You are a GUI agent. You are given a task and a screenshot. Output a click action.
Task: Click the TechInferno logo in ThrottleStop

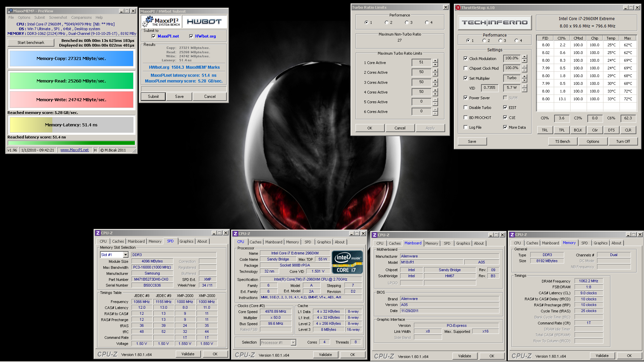[495, 22]
